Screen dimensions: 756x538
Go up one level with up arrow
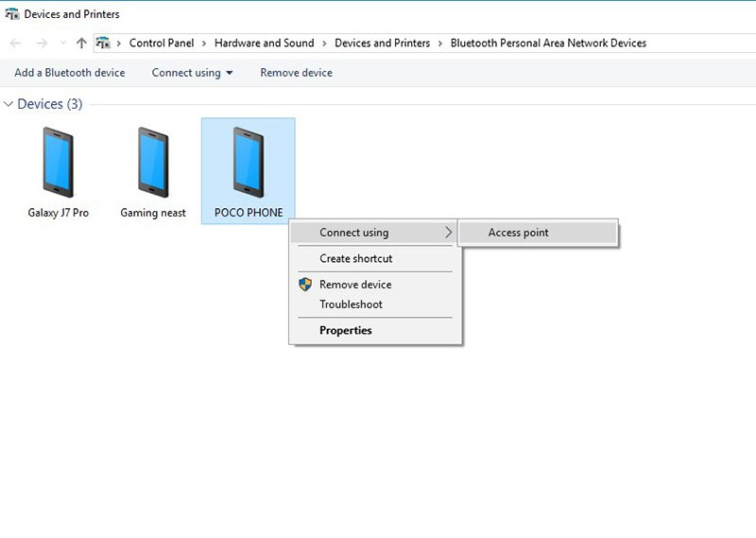click(81, 43)
